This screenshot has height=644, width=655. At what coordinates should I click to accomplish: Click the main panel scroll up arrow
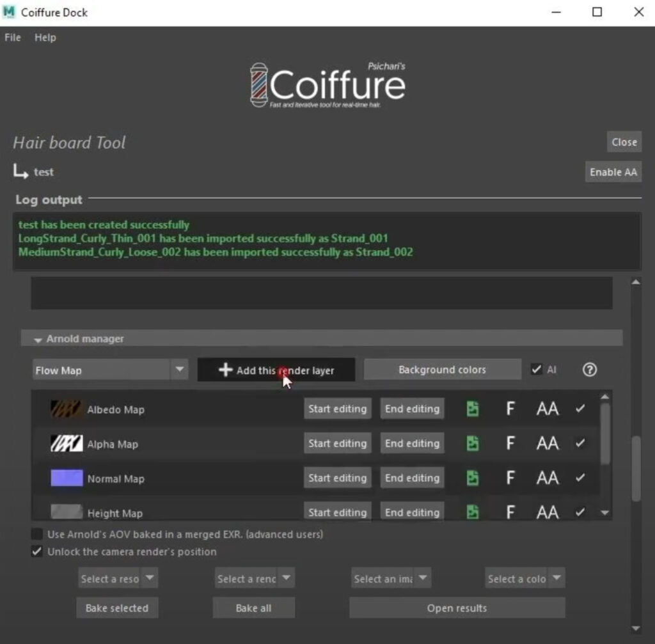coord(636,282)
